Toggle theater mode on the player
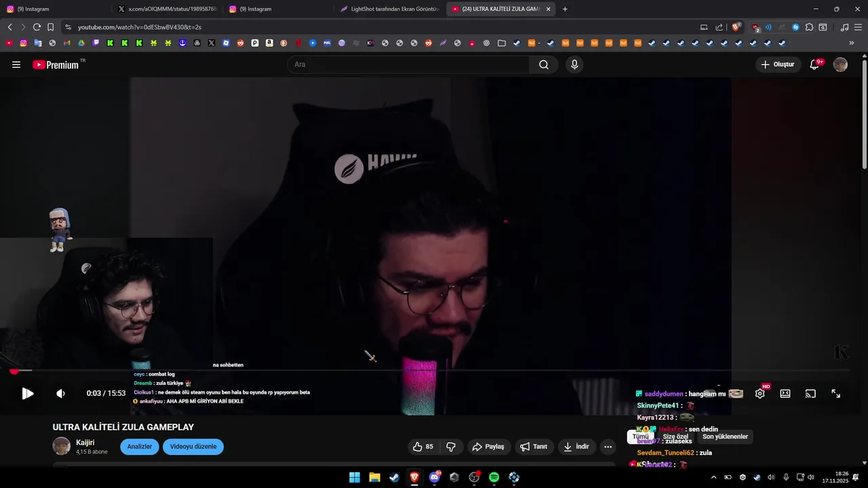 [785, 393]
